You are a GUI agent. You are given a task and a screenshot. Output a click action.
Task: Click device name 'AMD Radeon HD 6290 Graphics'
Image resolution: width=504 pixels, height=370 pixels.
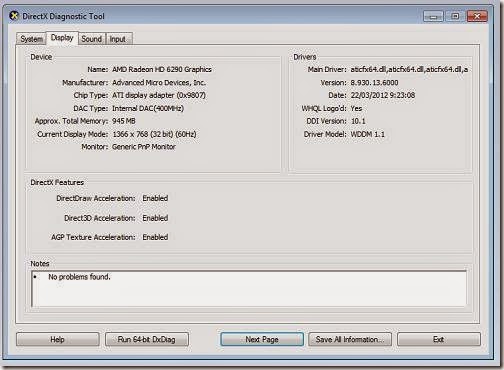pos(162,69)
